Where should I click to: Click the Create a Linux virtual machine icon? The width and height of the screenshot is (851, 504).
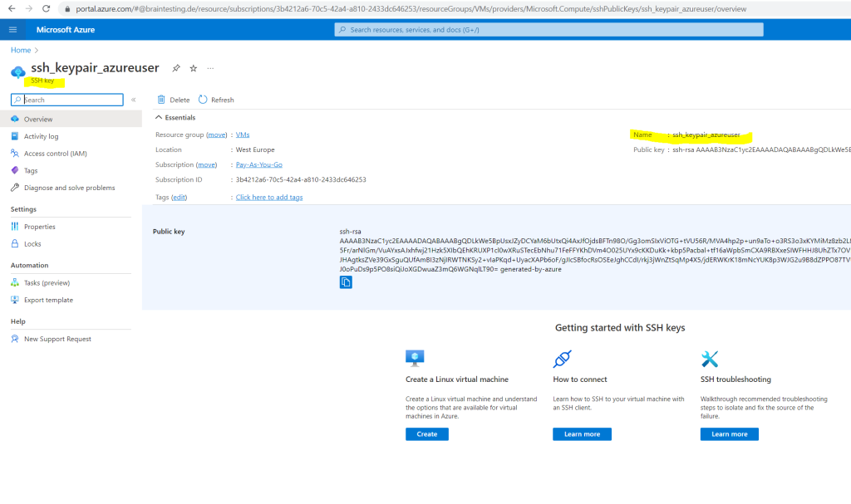point(415,359)
